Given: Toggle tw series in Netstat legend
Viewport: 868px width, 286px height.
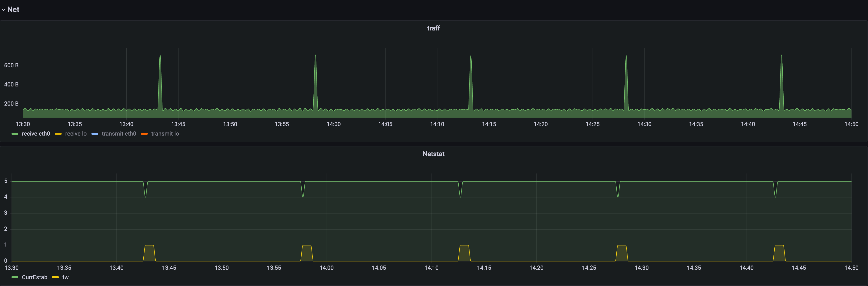Looking at the screenshot, I should click(x=65, y=277).
